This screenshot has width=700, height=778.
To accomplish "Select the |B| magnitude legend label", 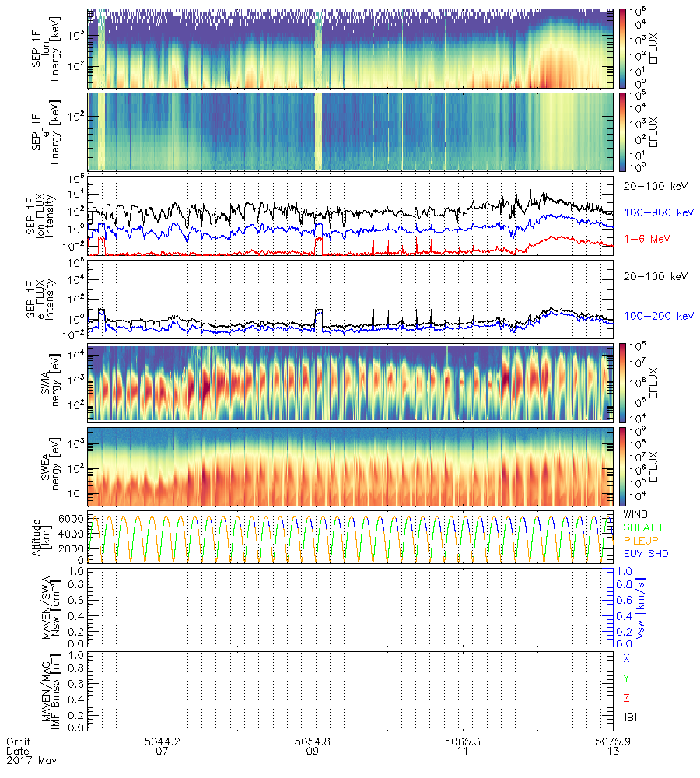I will click(x=629, y=717).
